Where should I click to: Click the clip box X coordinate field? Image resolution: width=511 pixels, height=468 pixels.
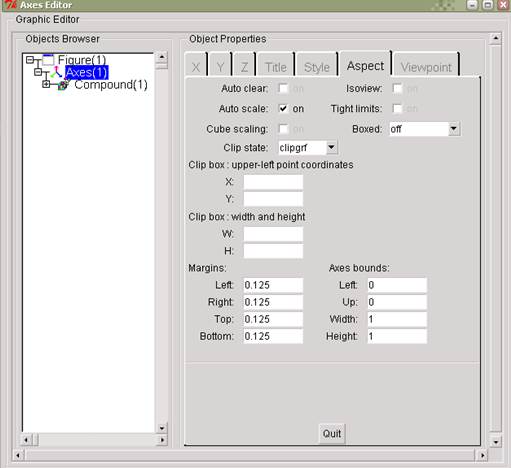273,182
